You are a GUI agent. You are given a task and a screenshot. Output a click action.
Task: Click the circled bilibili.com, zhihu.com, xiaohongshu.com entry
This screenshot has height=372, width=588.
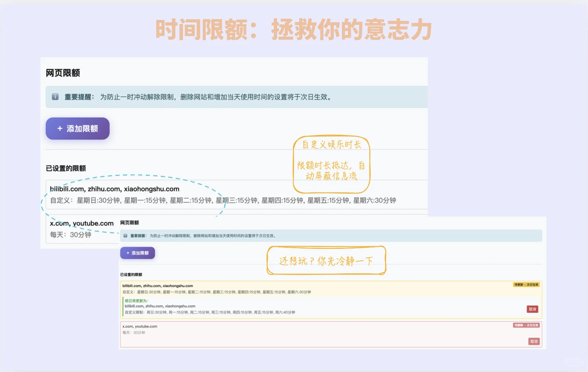(x=114, y=188)
